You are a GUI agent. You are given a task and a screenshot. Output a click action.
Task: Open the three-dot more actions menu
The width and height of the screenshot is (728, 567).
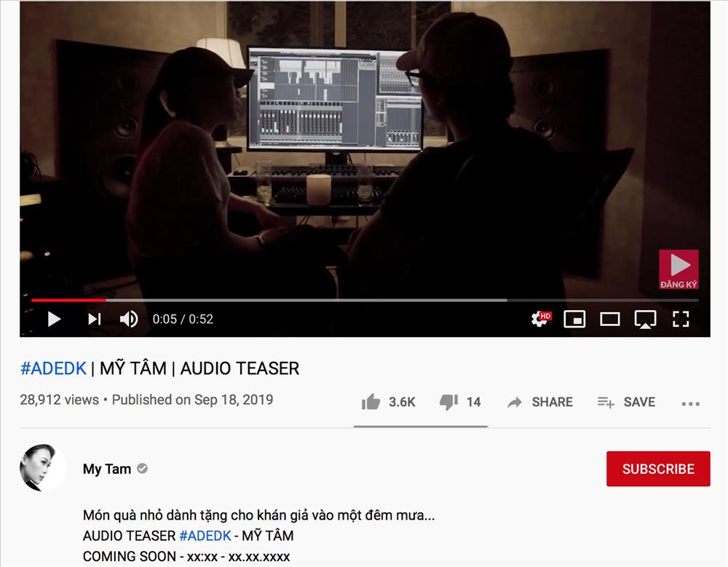(690, 403)
